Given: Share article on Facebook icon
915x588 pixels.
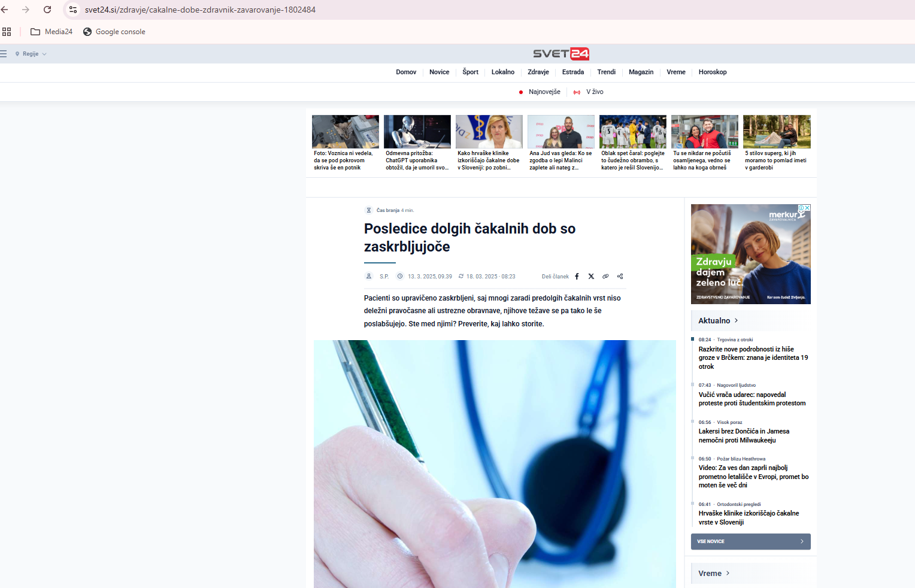Looking at the screenshot, I should coord(577,277).
